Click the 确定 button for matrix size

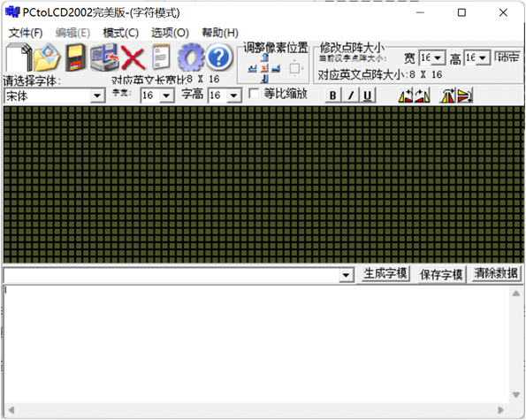point(508,57)
